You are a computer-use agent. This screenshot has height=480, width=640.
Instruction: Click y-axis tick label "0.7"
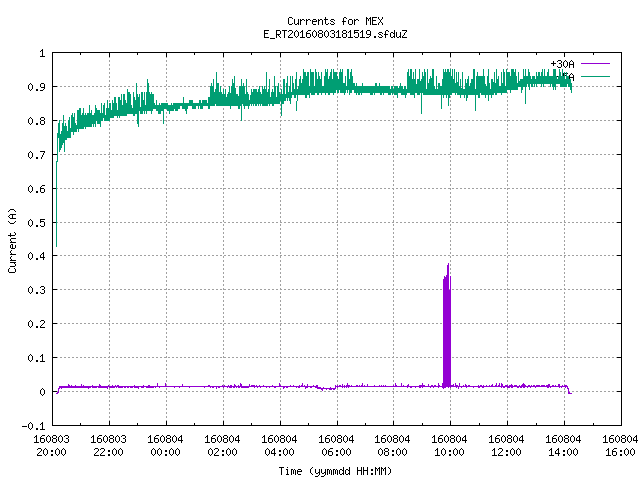point(36,155)
